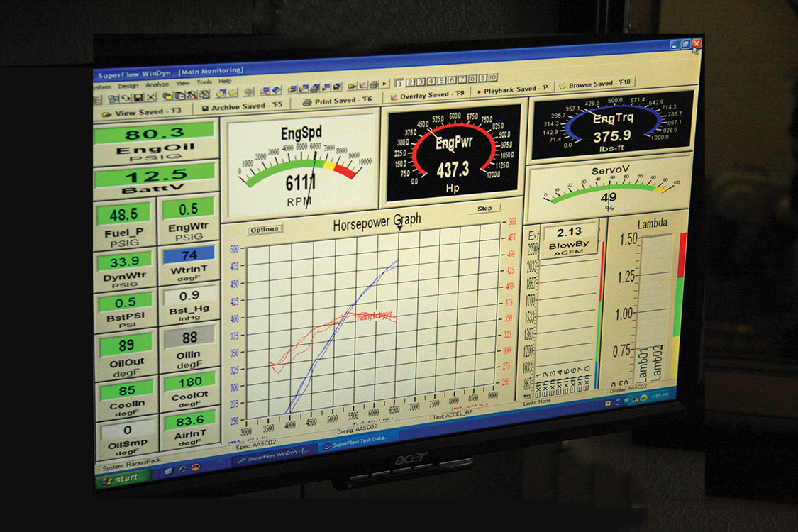
Task: Select screen number 1 in the toolbar
Action: point(399,82)
